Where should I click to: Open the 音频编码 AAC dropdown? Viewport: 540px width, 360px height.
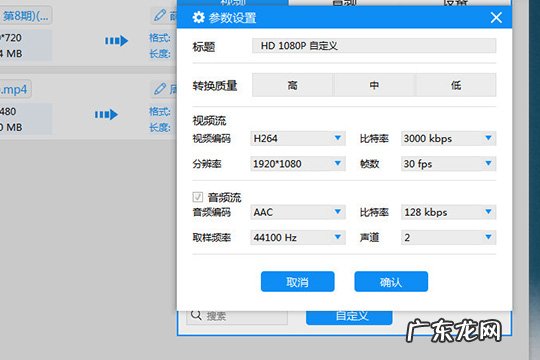click(298, 212)
